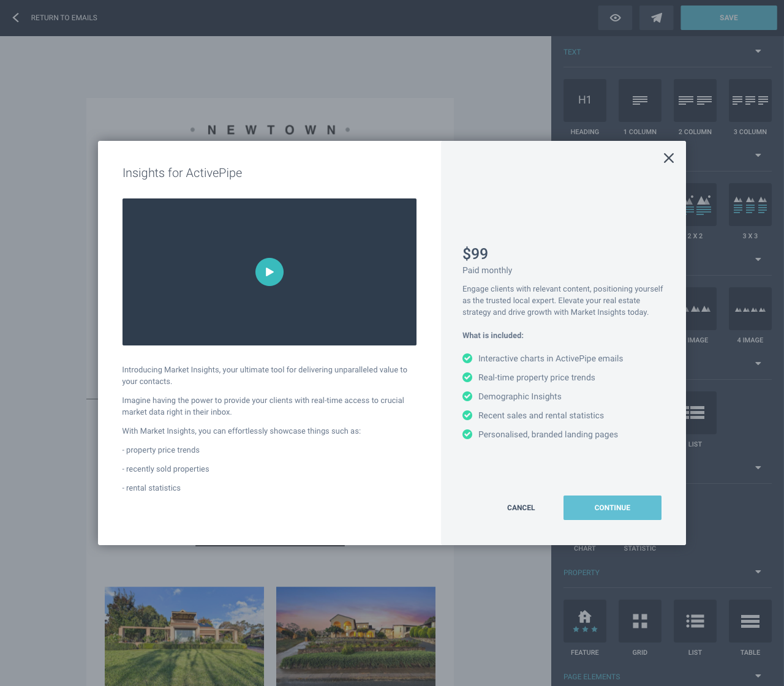Image resolution: width=784 pixels, height=686 pixels.
Task: Add the List block under 3 X 3
Action: click(x=701, y=413)
